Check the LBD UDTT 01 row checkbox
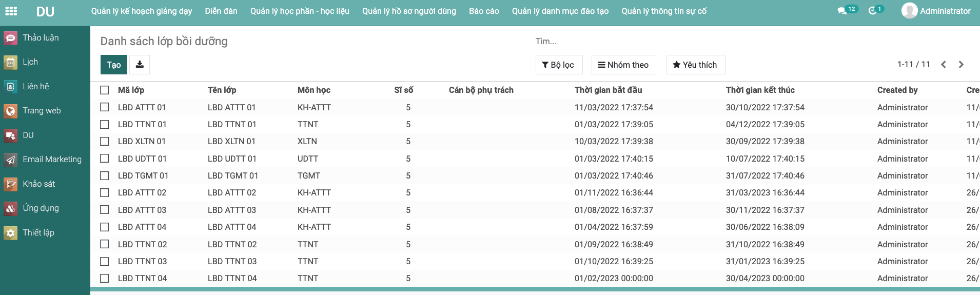Screen dimensions: 980x295 click(x=105, y=159)
